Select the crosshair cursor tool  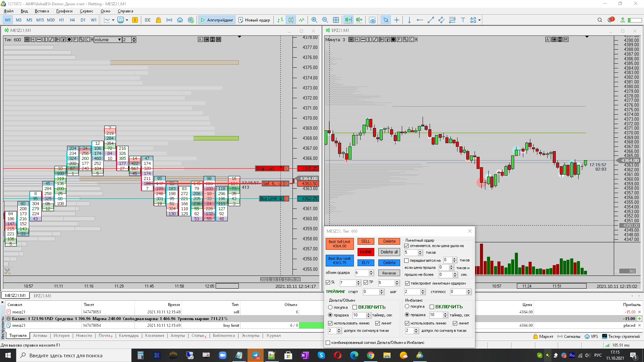coord(396,20)
